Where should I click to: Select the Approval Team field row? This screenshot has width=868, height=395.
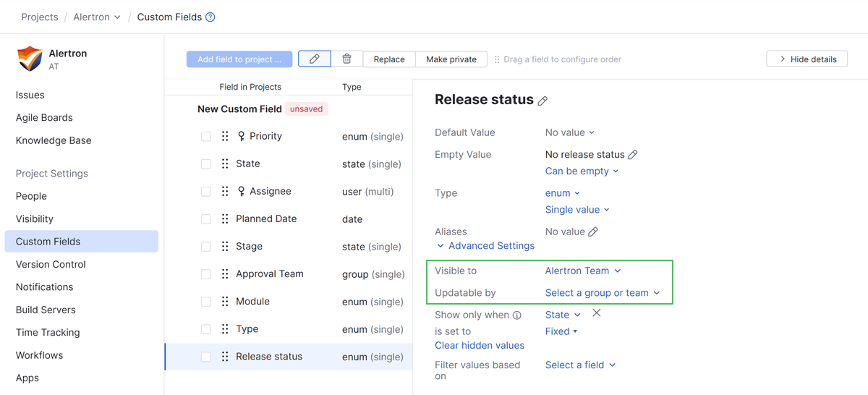pos(269,274)
